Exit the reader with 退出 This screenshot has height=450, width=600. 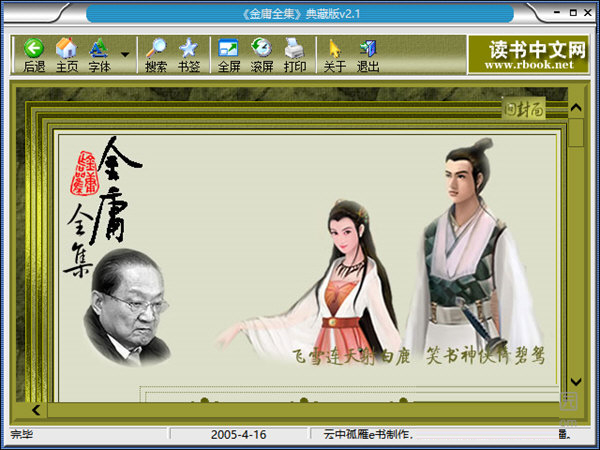point(368,55)
